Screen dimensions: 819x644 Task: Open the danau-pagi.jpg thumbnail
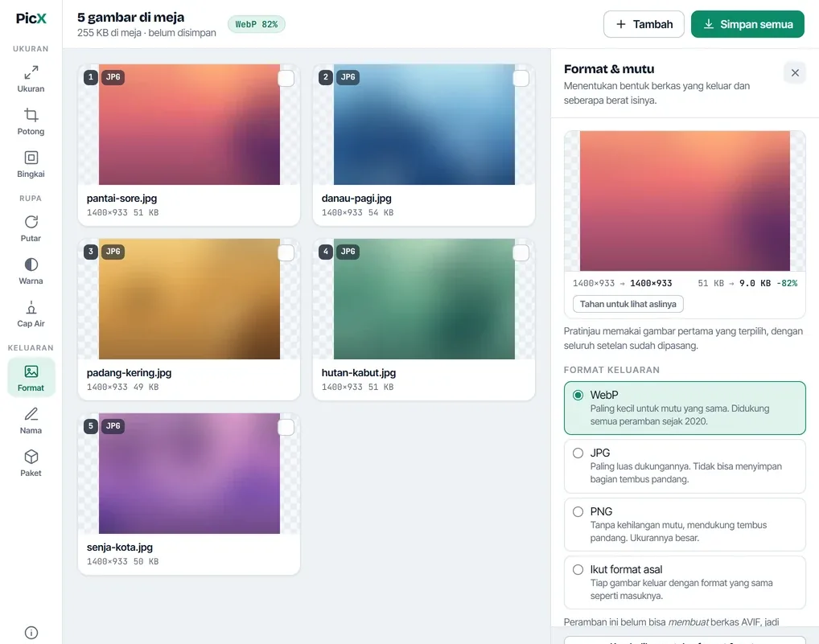click(x=424, y=124)
